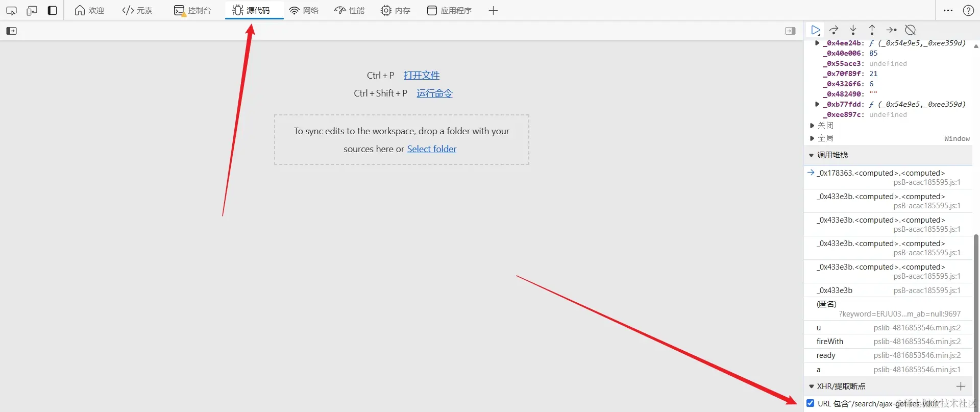Select the ready call stack frame

tap(888, 355)
